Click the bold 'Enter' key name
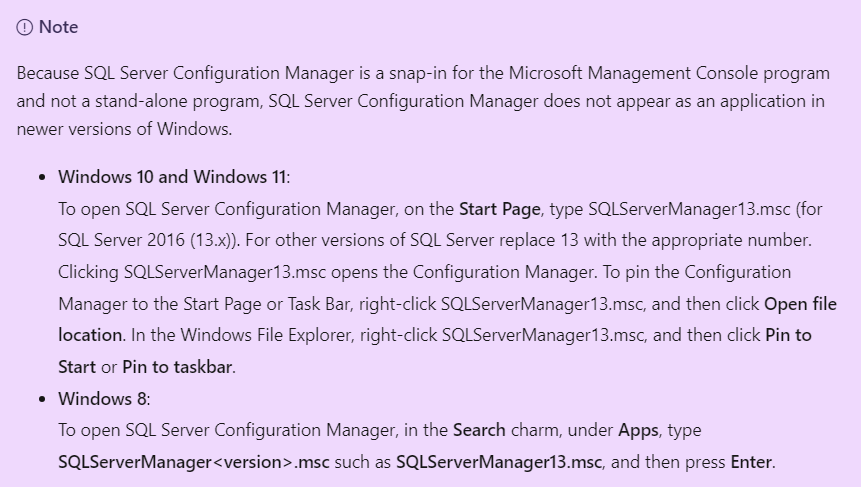The height and width of the screenshot is (487, 861). (x=751, y=462)
